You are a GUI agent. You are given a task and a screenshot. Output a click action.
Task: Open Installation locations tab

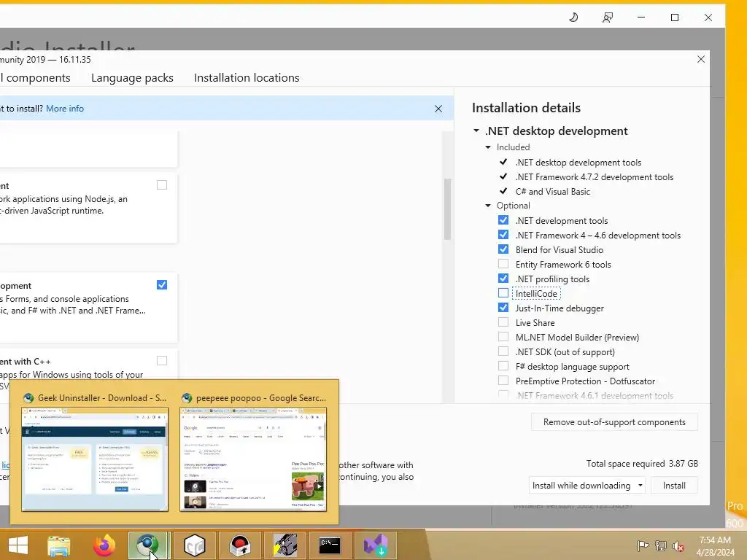click(247, 77)
